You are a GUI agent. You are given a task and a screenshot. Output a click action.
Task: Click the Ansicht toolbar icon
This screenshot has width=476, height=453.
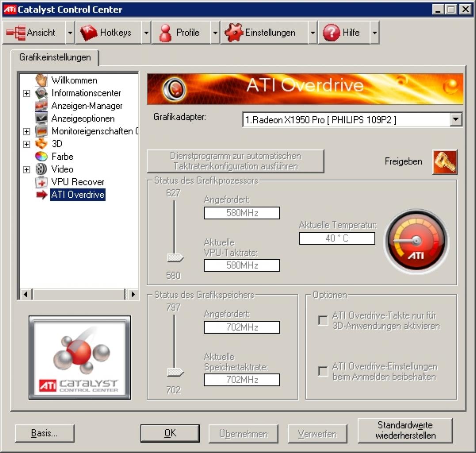click(x=16, y=32)
